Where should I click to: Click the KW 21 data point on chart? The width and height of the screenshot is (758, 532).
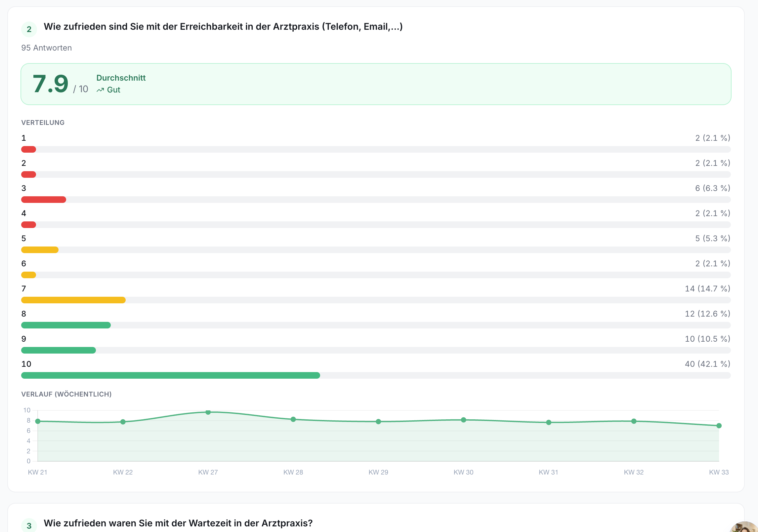[x=38, y=421]
